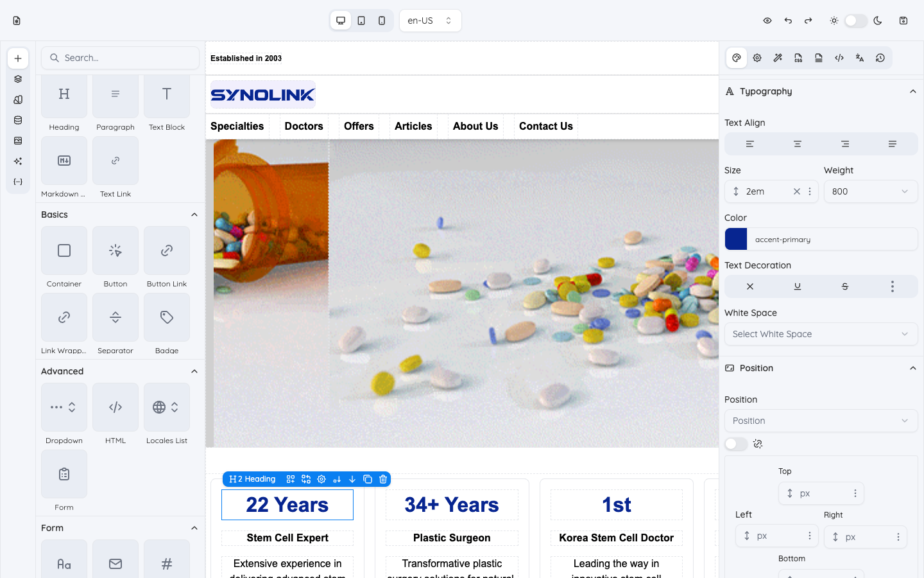Duplicate the selected heading element

[368, 479]
